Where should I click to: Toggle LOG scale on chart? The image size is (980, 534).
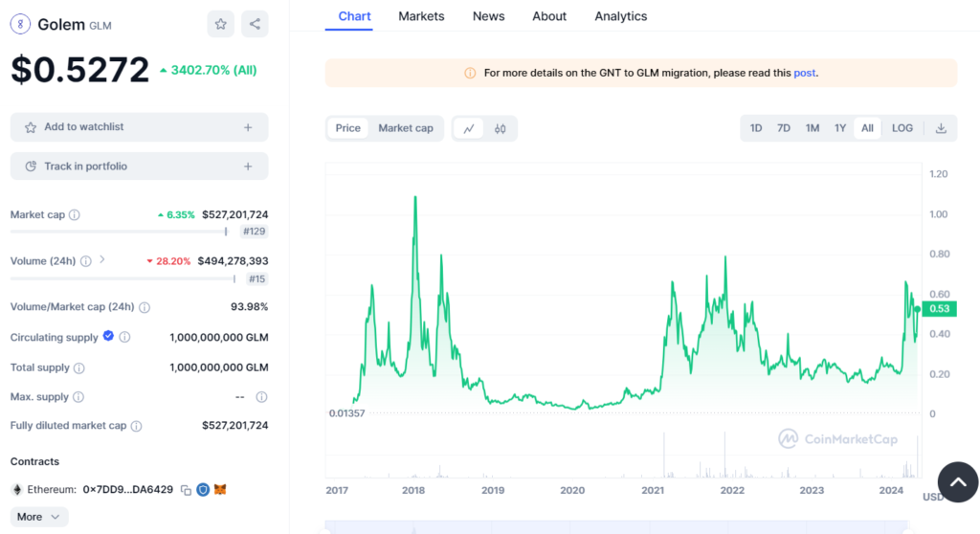pos(902,128)
